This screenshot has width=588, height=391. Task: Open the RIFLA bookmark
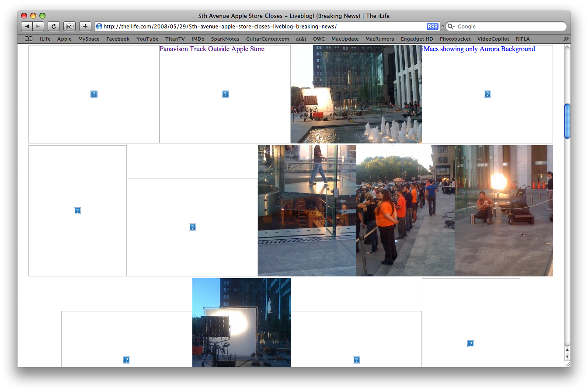click(522, 39)
